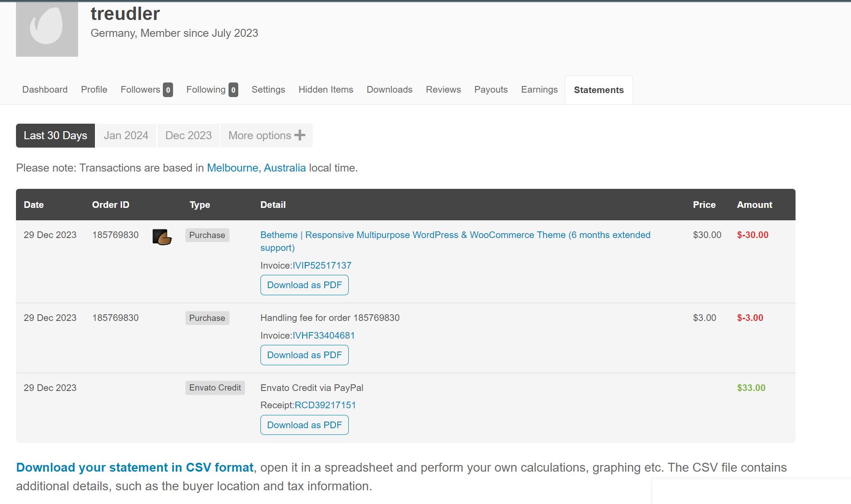This screenshot has width=851, height=504.
Task: Filter statements by Dec 2023
Action: [189, 135]
